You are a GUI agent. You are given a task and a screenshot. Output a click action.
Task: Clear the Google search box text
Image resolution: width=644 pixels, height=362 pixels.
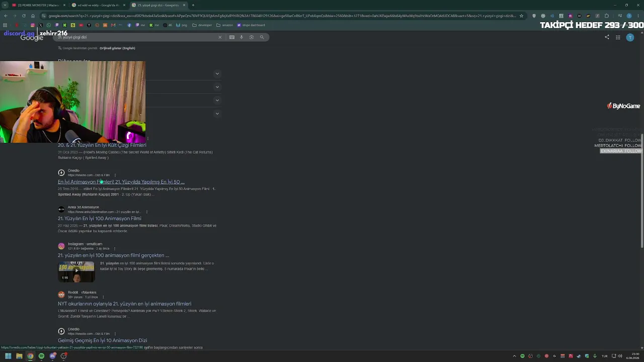(220, 37)
